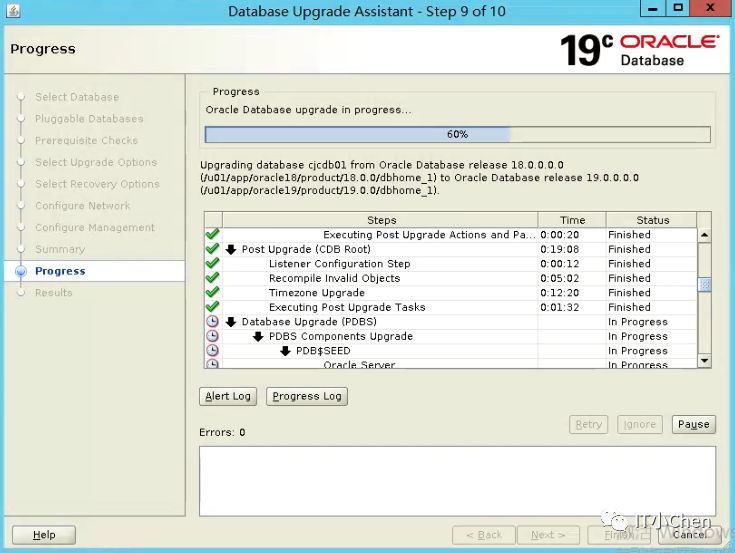
Task: Click the Listener Configuration Step row label
Action: pyautogui.click(x=339, y=263)
